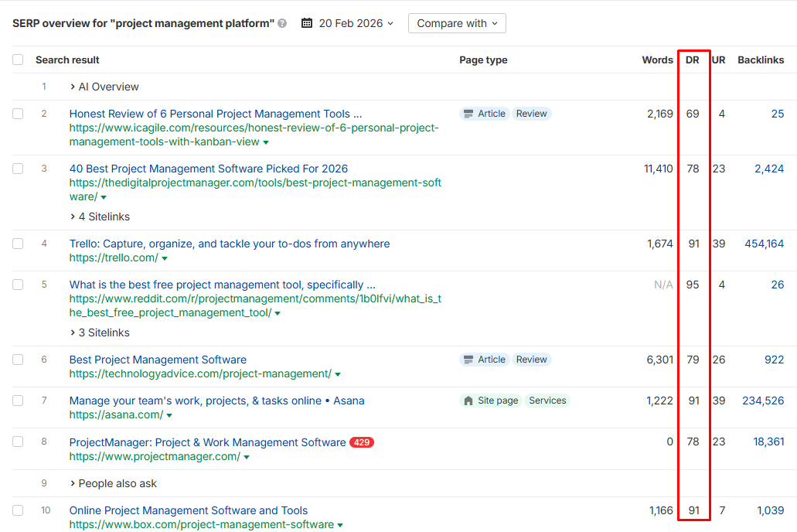Click the Site page home icon in Asana row
This screenshot has height=532, width=797.
468,401
